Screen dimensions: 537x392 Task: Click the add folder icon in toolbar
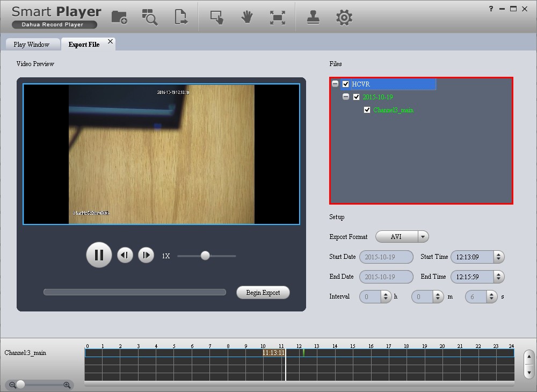[x=119, y=17]
